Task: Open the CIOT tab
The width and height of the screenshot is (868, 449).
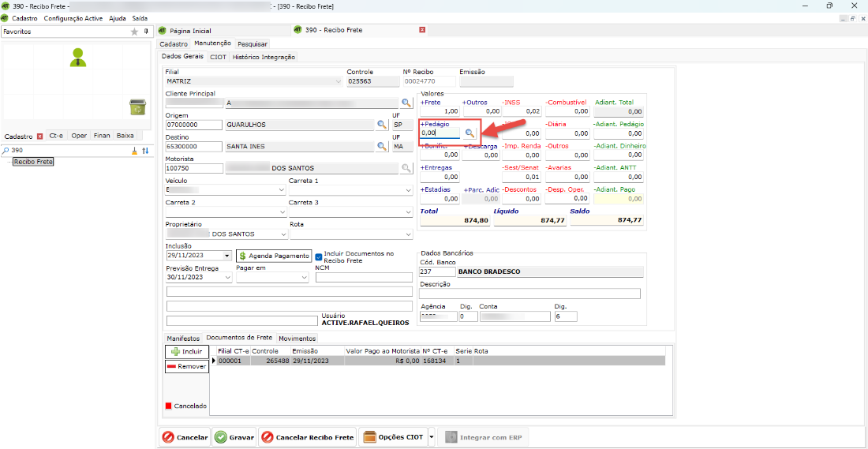Action: click(x=218, y=57)
